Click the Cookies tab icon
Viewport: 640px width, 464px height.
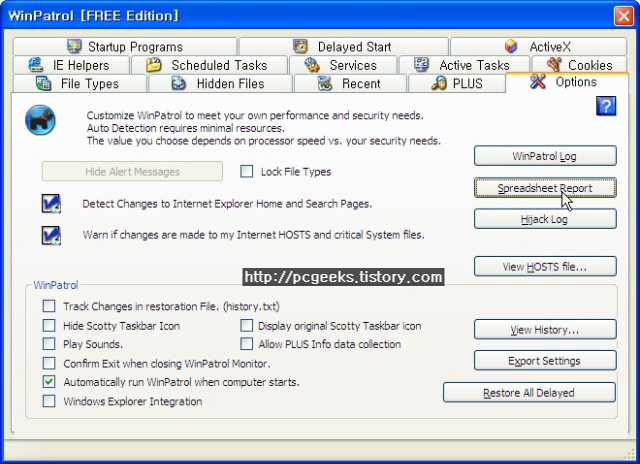point(554,64)
